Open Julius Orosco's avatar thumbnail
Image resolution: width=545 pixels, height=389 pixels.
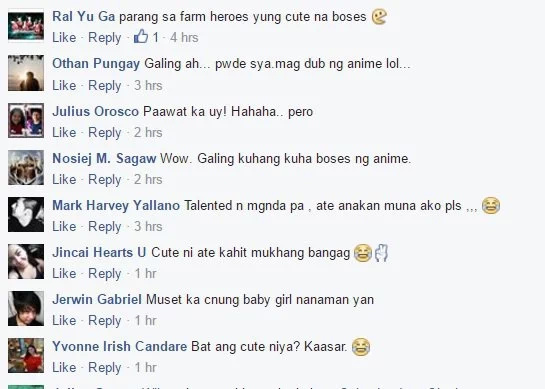(26, 120)
